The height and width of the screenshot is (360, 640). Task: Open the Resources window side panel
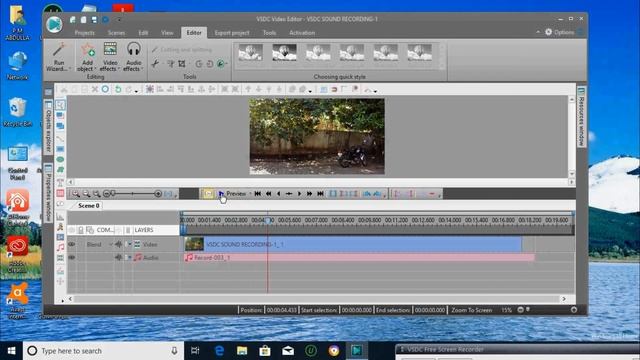point(581,117)
